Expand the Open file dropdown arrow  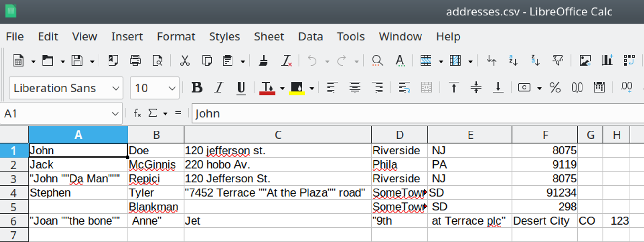click(62, 61)
